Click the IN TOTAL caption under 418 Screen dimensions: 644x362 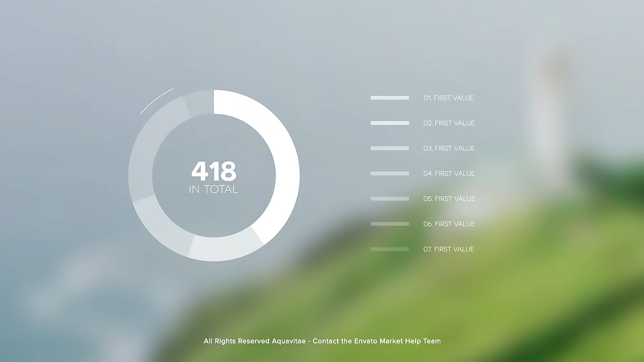tap(213, 190)
